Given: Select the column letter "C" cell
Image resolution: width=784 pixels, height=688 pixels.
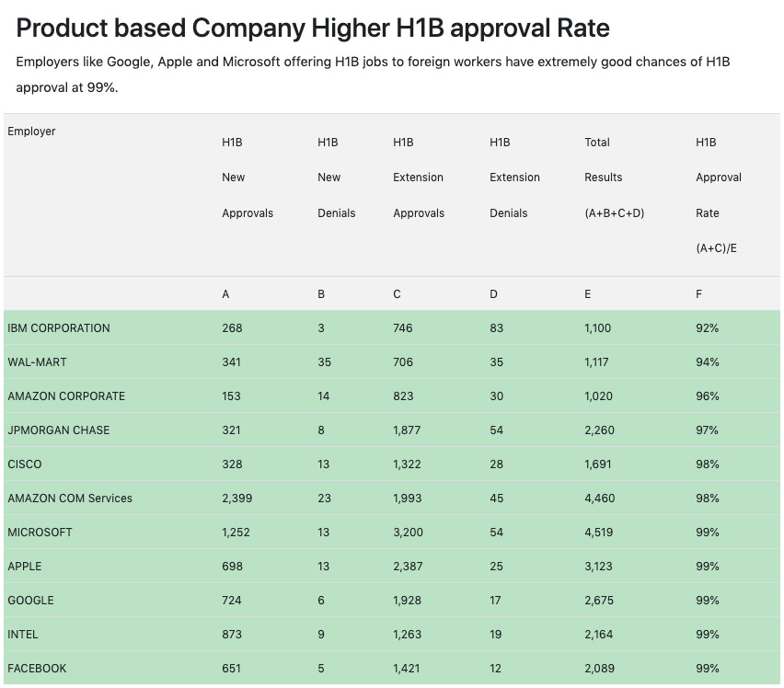Looking at the screenshot, I should (x=397, y=294).
